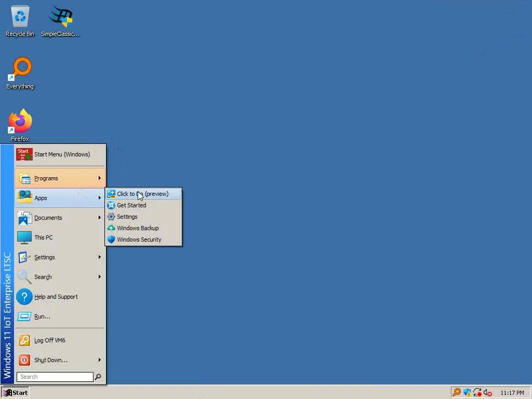Image resolution: width=532 pixels, height=399 pixels.
Task: Click the Search magnifier icon in start menu list
Action: click(x=24, y=277)
